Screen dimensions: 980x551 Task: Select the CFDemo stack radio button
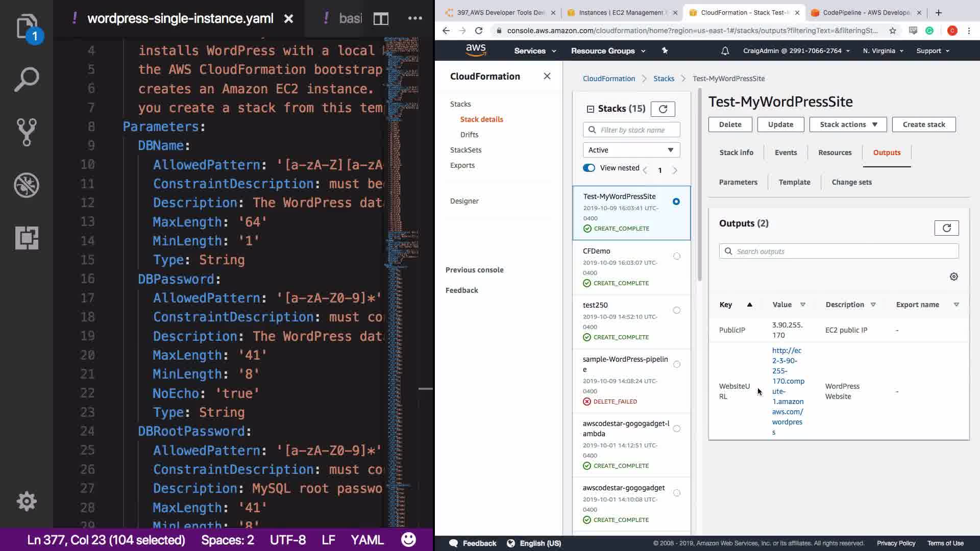click(x=676, y=256)
